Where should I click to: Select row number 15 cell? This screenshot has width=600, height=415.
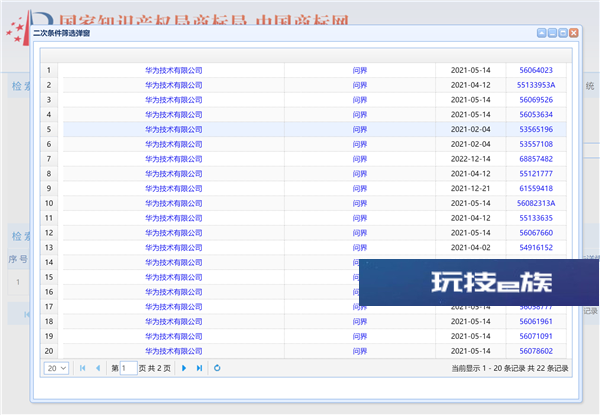pyautogui.click(x=49, y=277)
